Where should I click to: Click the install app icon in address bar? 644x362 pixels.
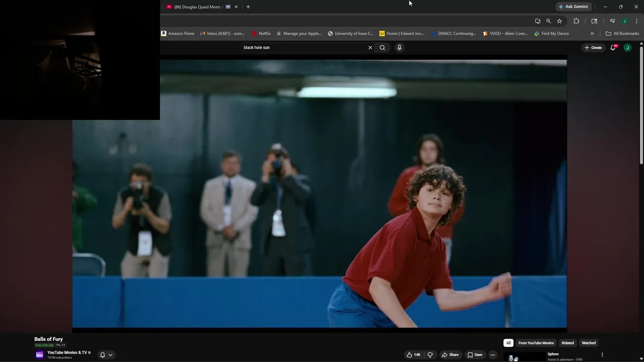coord(538,21)
